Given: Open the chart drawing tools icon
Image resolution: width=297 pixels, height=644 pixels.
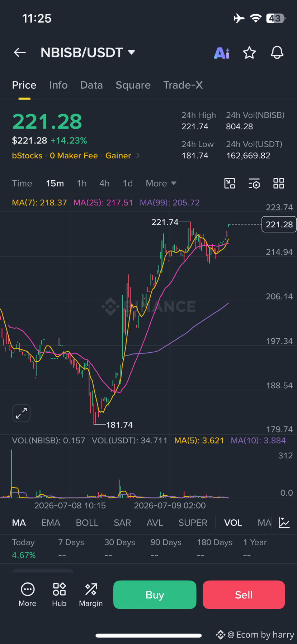Looking at the screenshot, I should [x=230, y=183].
